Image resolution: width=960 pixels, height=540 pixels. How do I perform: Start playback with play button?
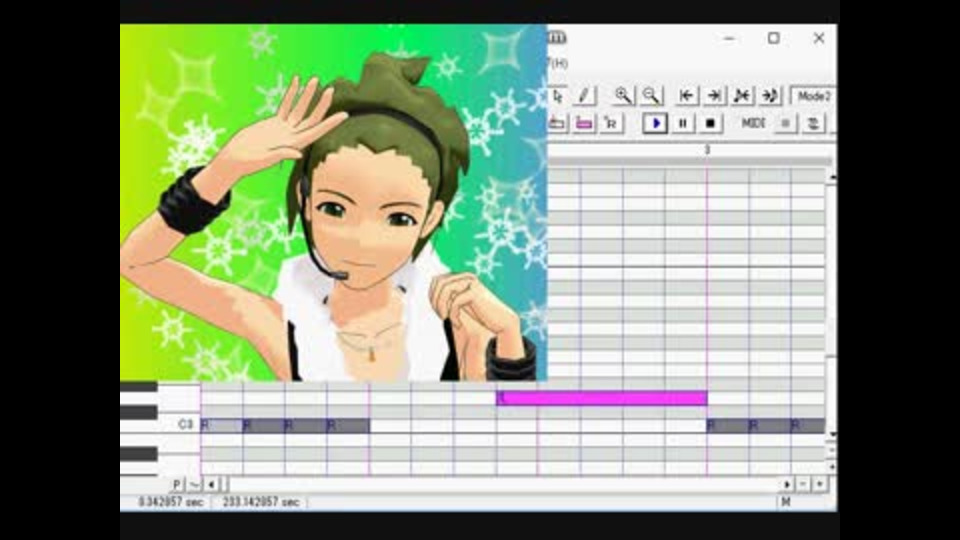click(654, 124)
